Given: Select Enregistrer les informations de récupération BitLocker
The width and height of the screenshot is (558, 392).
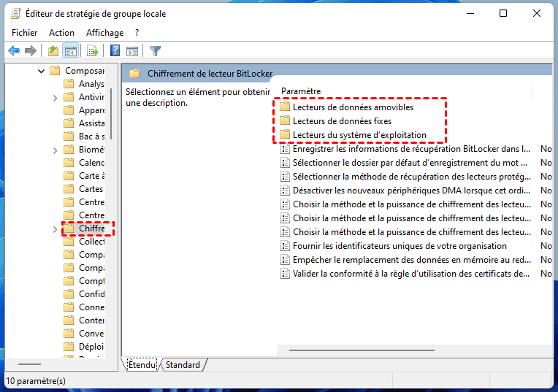Looking at the screenshot, I should click(405, 149).
